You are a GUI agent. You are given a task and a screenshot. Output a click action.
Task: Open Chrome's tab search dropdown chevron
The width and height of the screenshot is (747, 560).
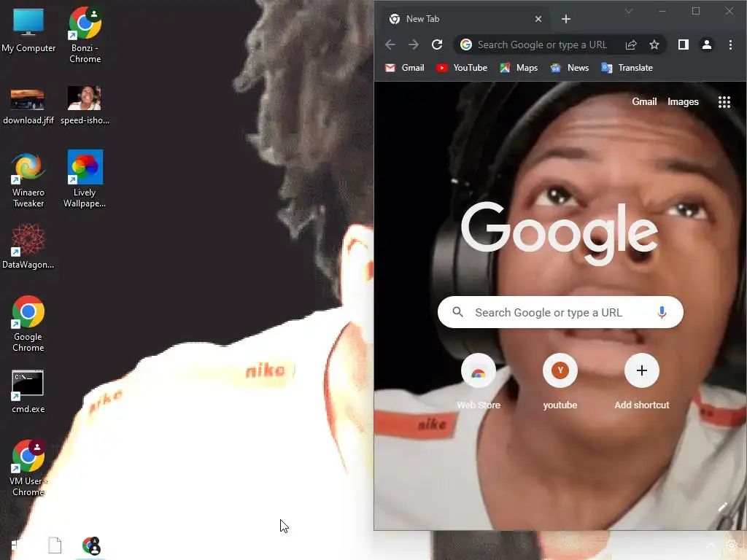[x=629, y=11]
